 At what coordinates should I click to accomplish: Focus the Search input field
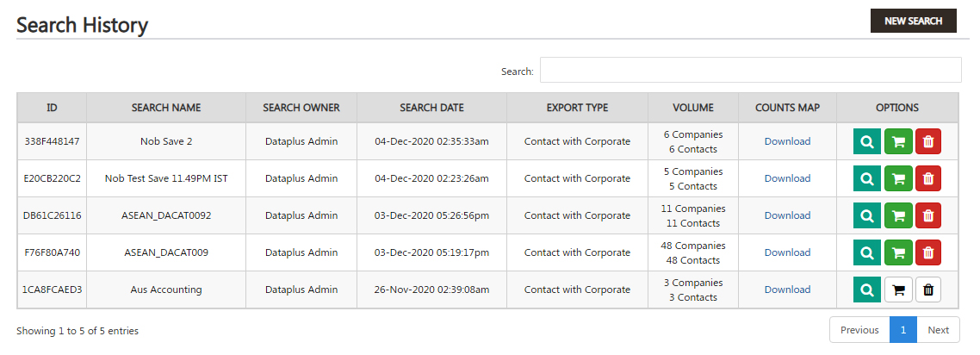pyautogui.click(x=751, y=70)
